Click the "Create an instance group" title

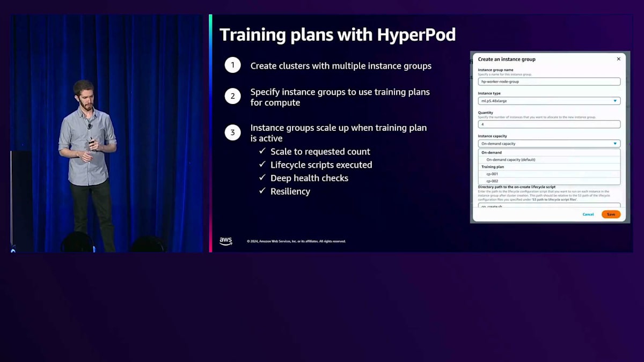point(507,59)
